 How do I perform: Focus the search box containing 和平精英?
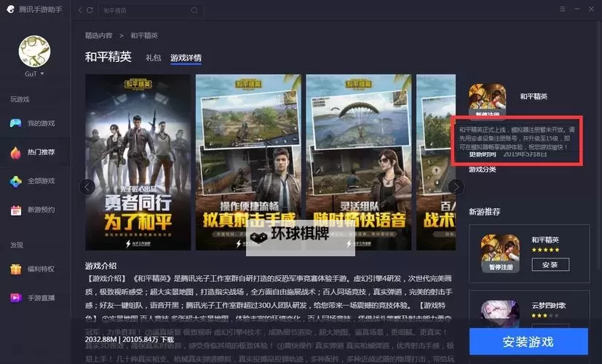pos(151,10)
